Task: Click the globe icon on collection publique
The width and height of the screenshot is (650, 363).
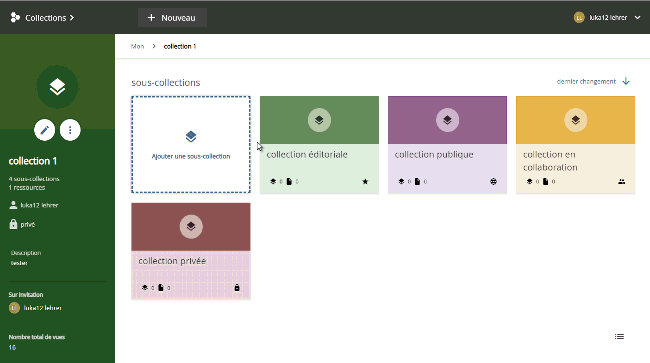Action: tap(493, 182)
